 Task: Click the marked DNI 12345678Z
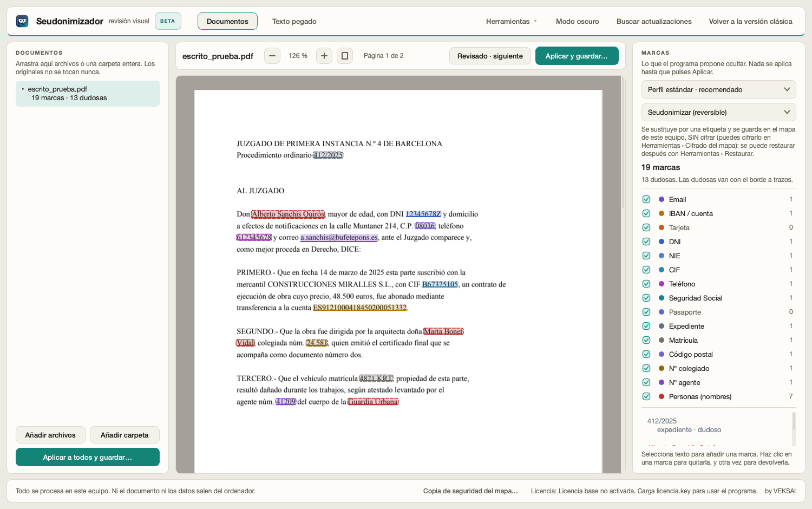(x=423, y=214)
